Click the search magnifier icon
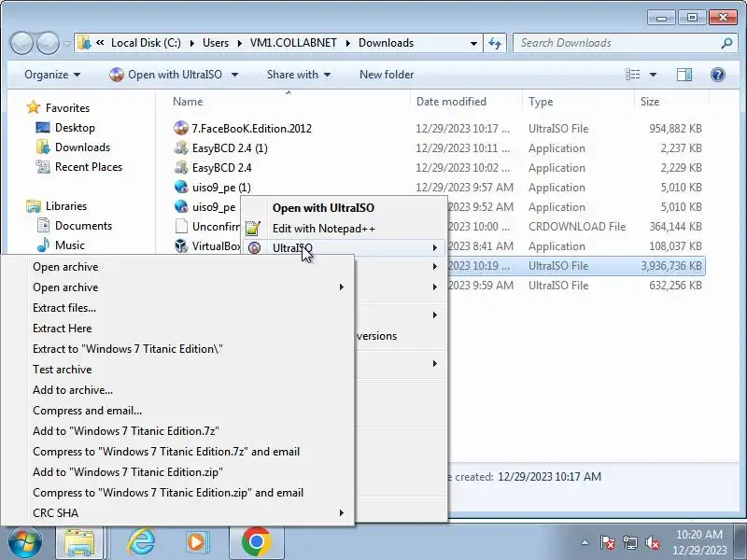This screenshot has width=747, height=560. pos(726,43)
